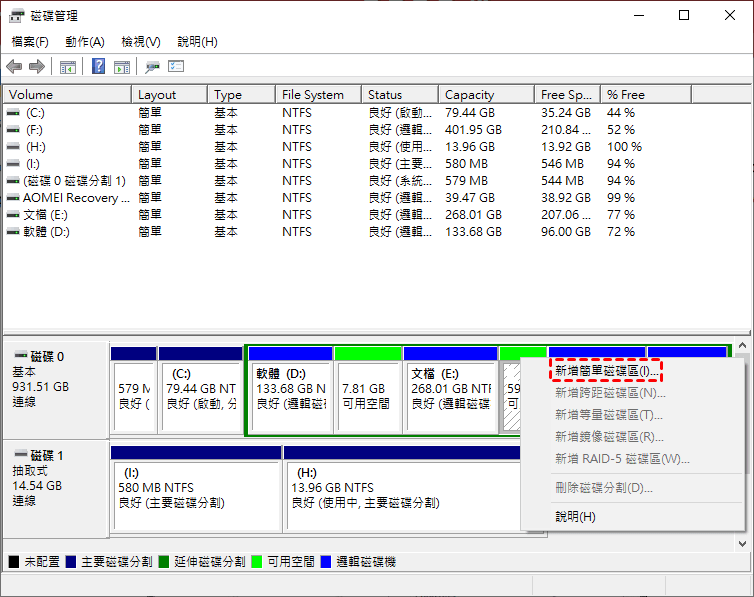Open the 動作(A) menu
Screen dimensions: 754x597
(x=85, y=42)
